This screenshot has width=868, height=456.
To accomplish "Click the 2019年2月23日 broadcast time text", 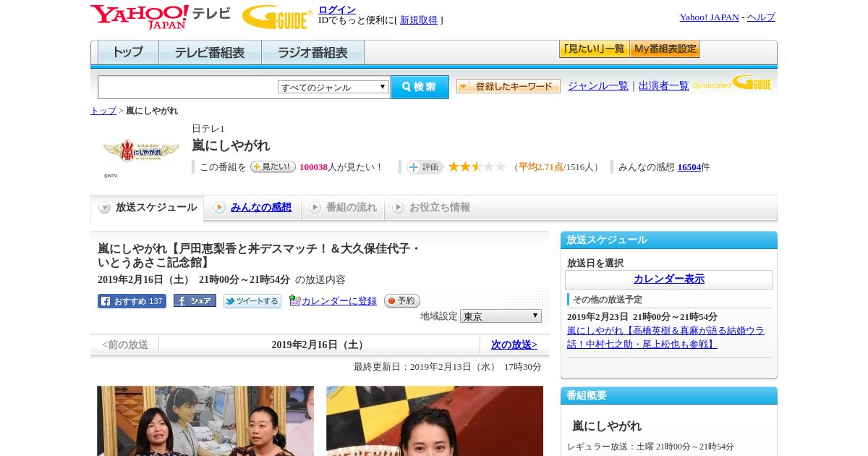I will (x=642, y=317).
